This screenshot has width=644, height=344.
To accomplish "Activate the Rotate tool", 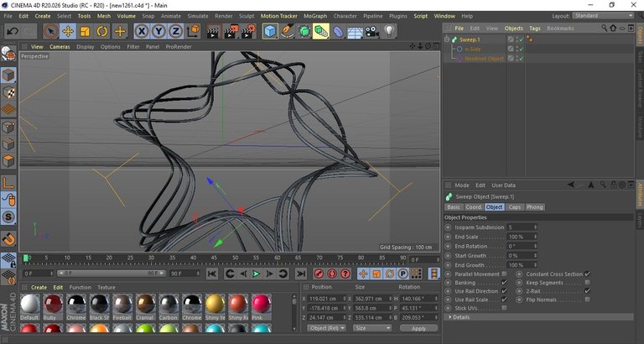I will [x=101, y=31].
